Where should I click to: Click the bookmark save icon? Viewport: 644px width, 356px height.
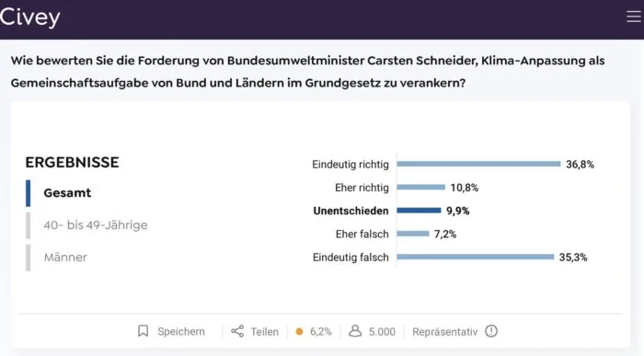[x=143, y=331]
